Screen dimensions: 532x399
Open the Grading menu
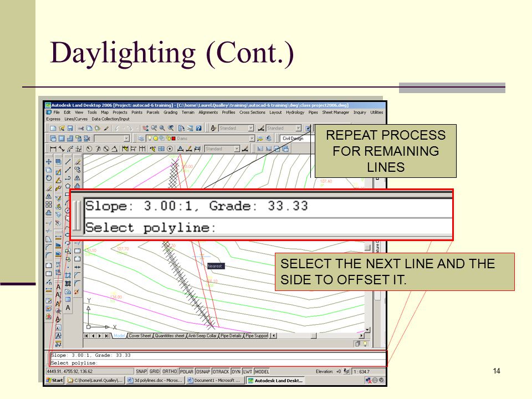point(170,112)
